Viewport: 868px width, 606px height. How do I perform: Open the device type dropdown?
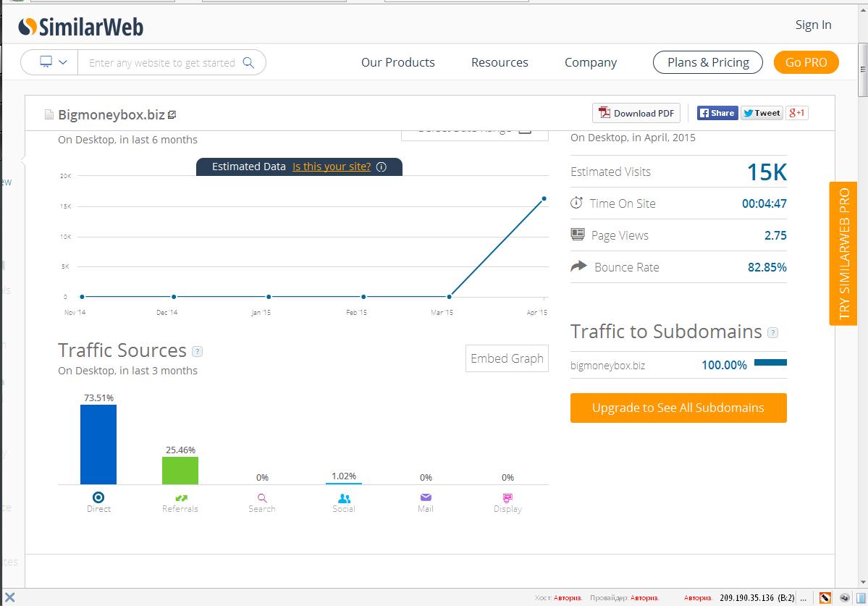click(53, 62)
